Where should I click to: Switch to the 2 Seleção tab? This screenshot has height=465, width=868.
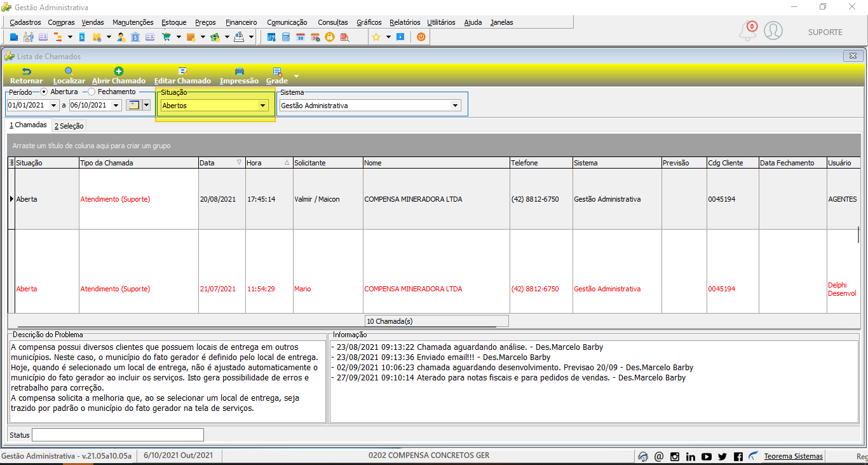(69, 126)
